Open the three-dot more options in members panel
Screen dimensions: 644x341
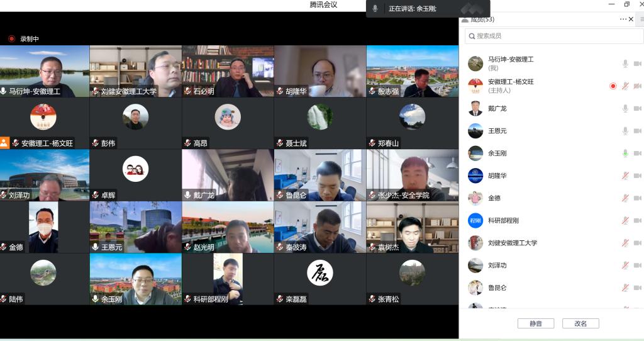(x=623, y=19)
